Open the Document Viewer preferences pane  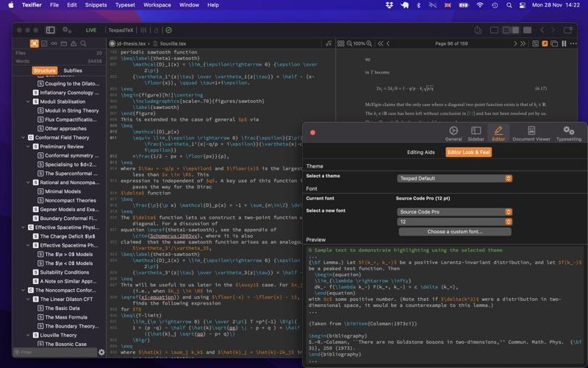[531, 133]
